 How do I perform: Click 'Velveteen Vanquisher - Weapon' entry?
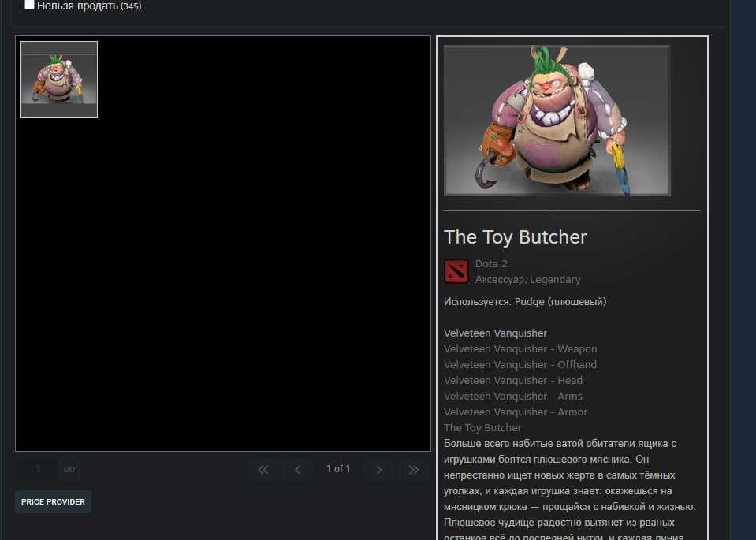click(x=520, y=348)
